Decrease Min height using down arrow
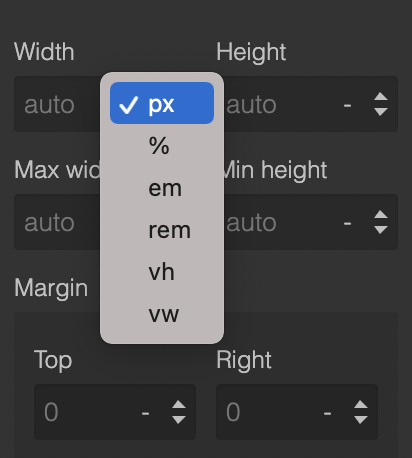Image resolution: width=412 pixels, height=458 pixels. 381,229
